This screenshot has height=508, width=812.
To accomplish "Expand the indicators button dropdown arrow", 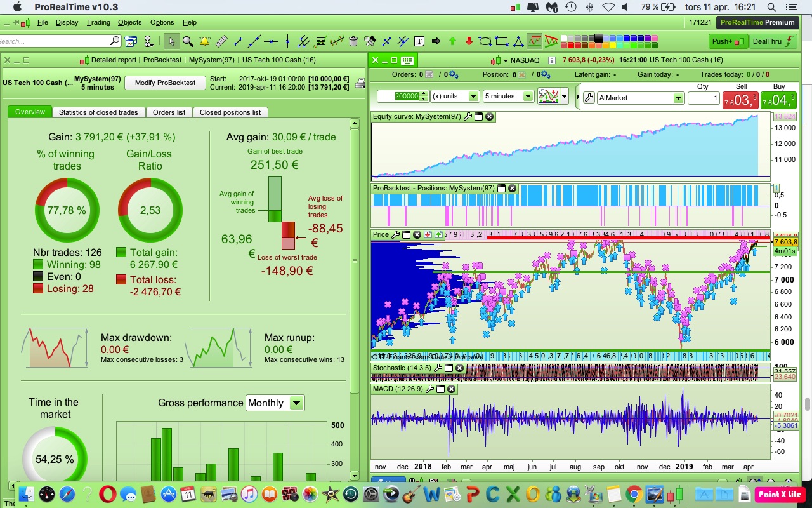I will point(564,97).
